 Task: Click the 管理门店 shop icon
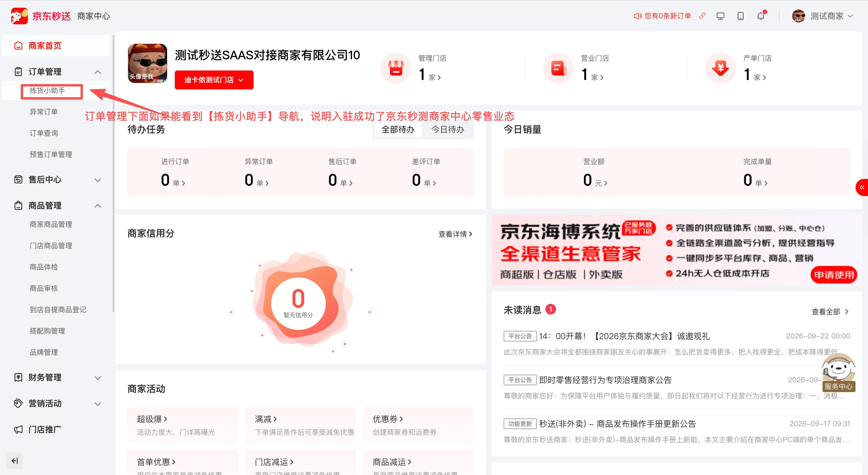[x=396, y=68]
